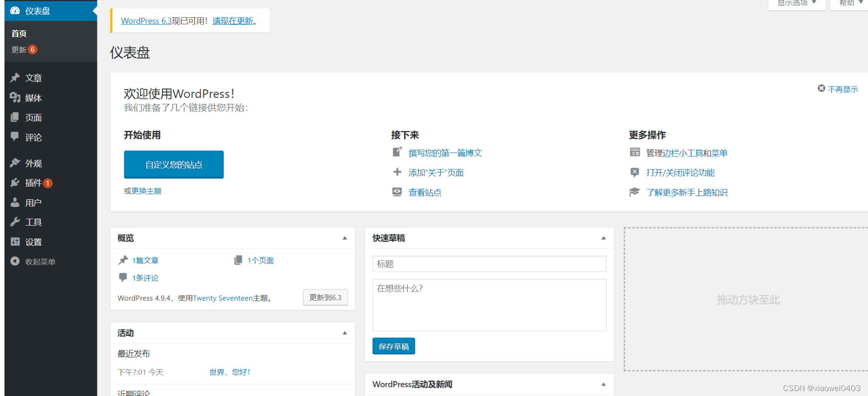Click the graduation cap icon beside 了解更多新手上路知识
The width and height of the screenshot is (868, 396).
635,192
